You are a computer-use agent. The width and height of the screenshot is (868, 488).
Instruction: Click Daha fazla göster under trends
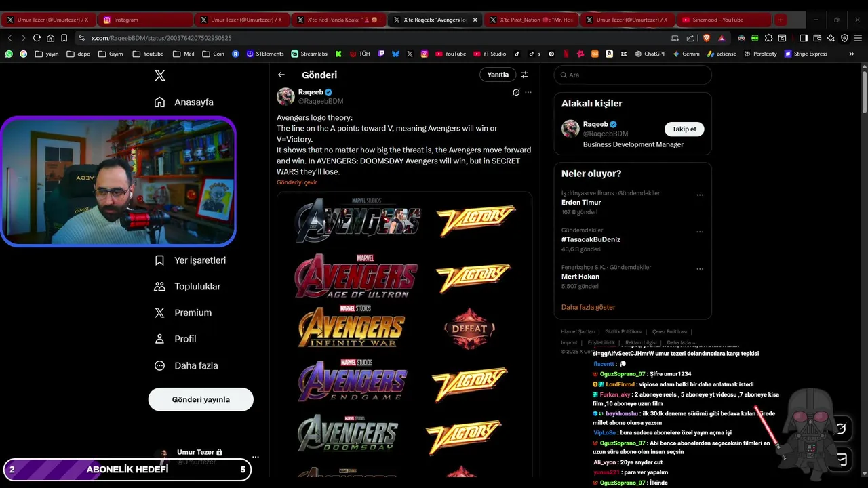click(x=589, y=307)
